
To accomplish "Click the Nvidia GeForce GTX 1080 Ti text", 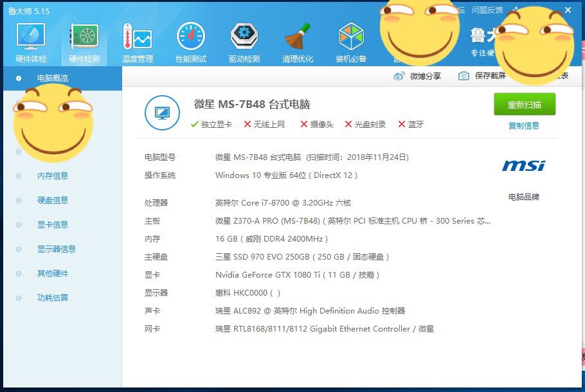I will pos(298,275).
